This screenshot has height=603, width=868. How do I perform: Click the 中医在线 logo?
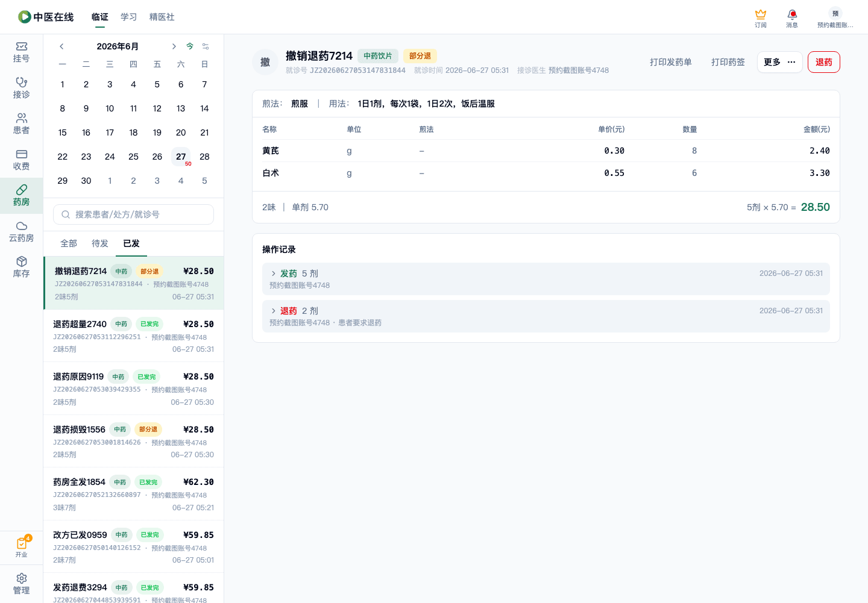46,17
